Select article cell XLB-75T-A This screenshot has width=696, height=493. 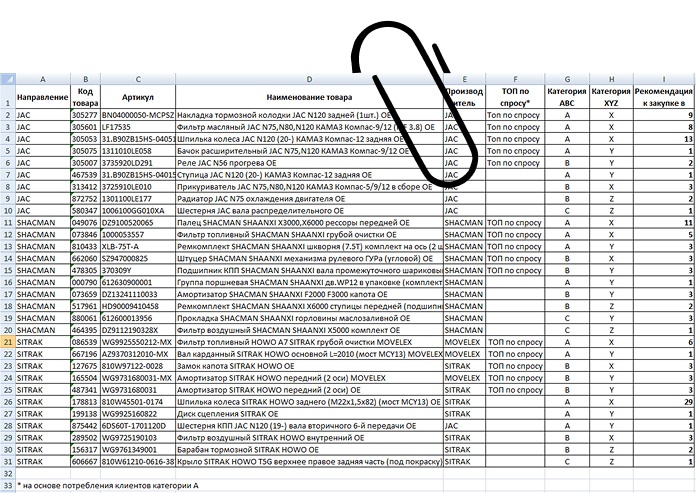point(138,247)
